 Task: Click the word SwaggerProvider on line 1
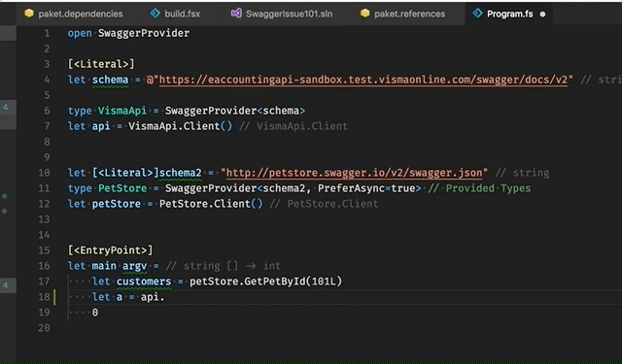144,33
